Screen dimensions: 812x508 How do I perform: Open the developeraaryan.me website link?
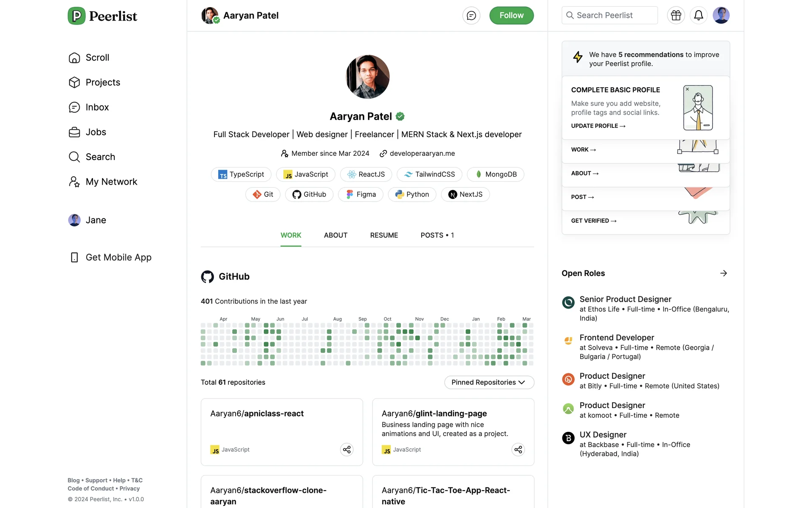click(x=422, y=153)
